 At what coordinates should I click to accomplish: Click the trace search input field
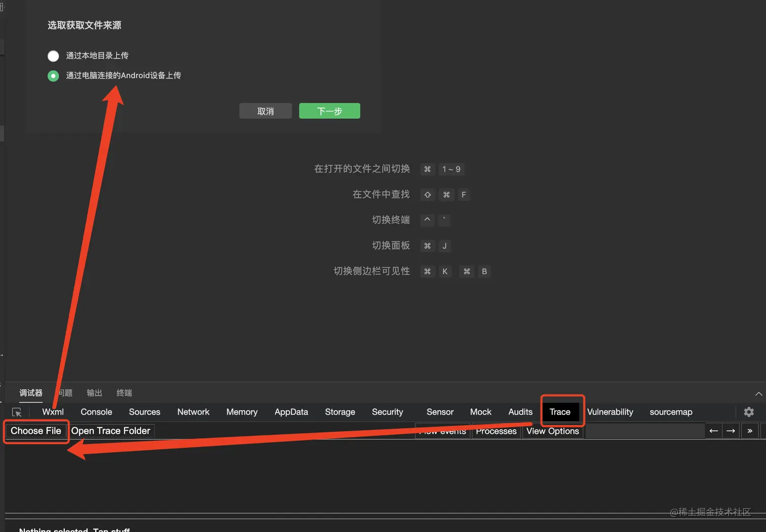[645, 431]
